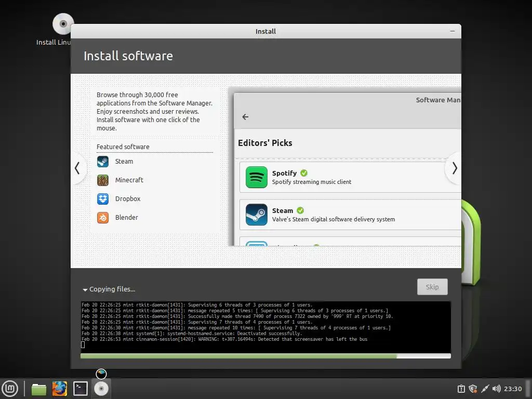Click the Blender label in Featured software
Viewport: 532px width, 399px height.
point(127,218)
